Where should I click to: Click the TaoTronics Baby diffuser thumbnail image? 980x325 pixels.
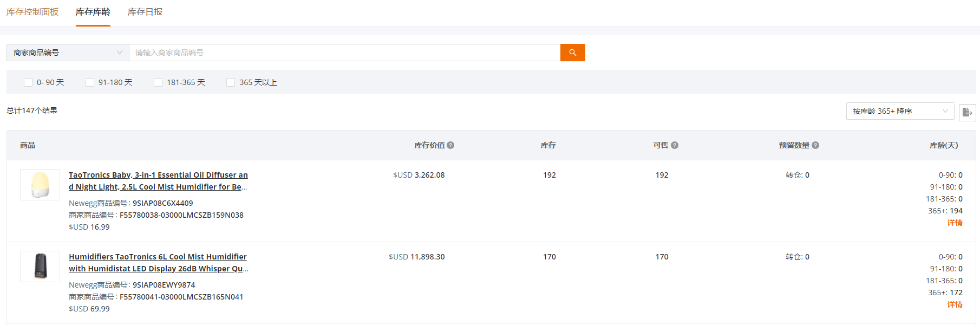[40, 185]
